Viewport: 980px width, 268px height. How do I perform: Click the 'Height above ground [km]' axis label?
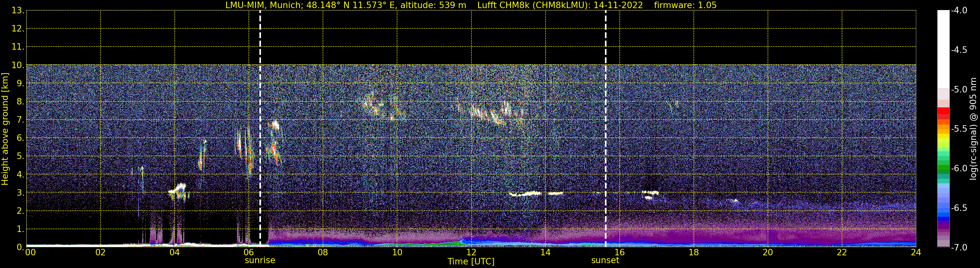5,129
